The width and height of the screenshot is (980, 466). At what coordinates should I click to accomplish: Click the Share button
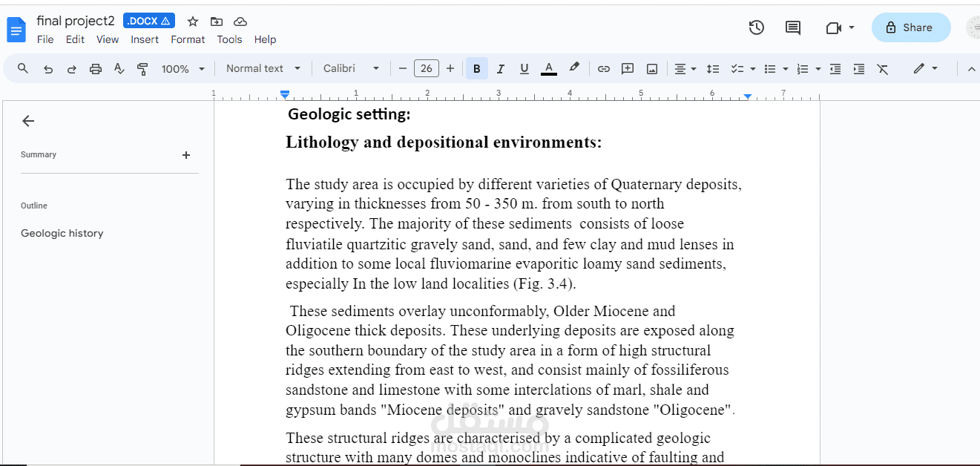pos(911,27)
